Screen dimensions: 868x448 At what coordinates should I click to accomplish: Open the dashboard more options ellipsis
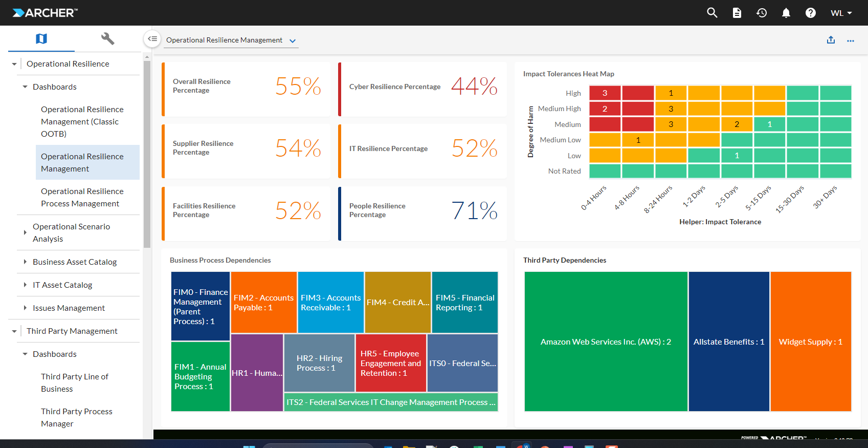[x=850, y=40]
